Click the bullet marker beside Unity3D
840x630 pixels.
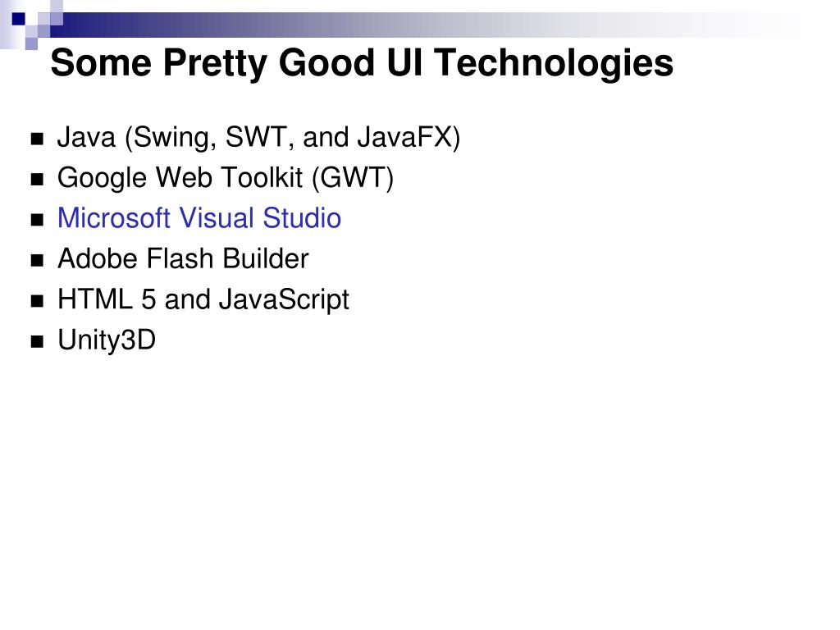37,342
